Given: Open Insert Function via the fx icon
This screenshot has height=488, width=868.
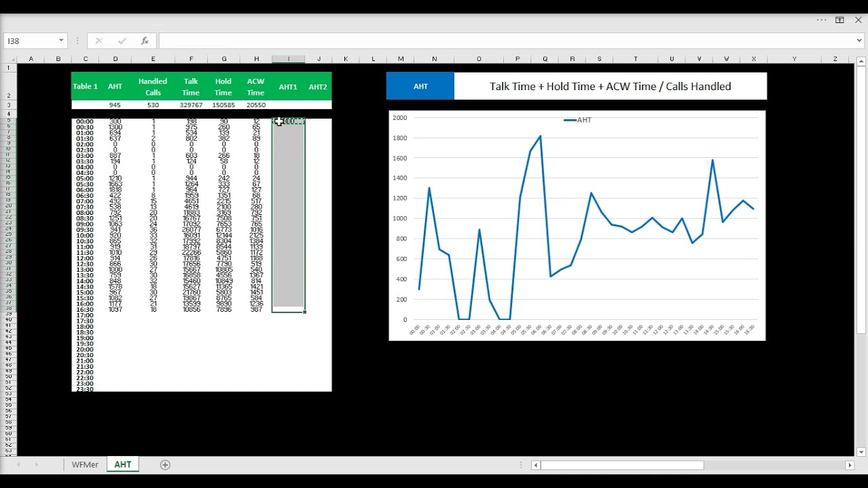Looking at the screenshot, I should 144,41.
